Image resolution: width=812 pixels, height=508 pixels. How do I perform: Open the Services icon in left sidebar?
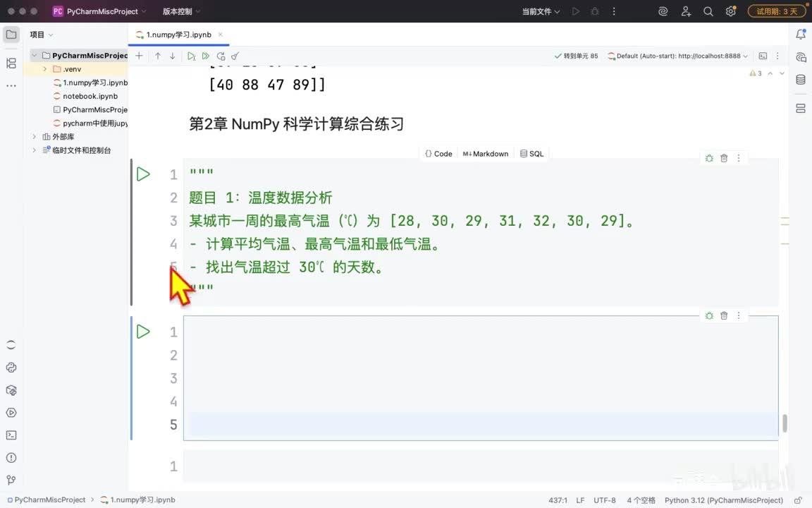tap(11, 413)
